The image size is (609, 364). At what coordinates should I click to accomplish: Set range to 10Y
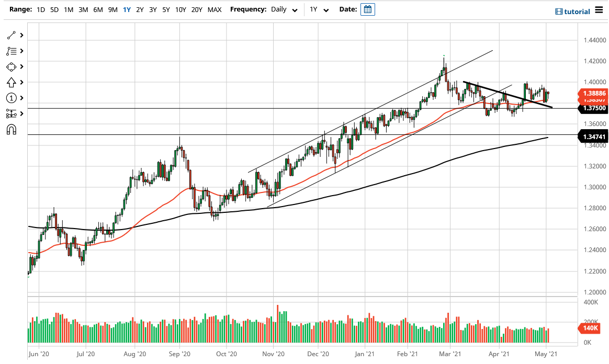tap(181, 10)
